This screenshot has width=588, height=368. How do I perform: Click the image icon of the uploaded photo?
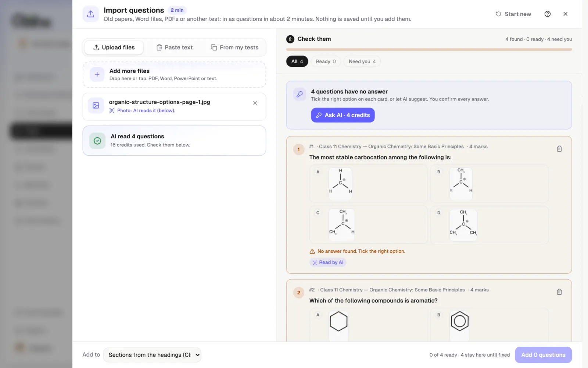click(x=96, y=106)
